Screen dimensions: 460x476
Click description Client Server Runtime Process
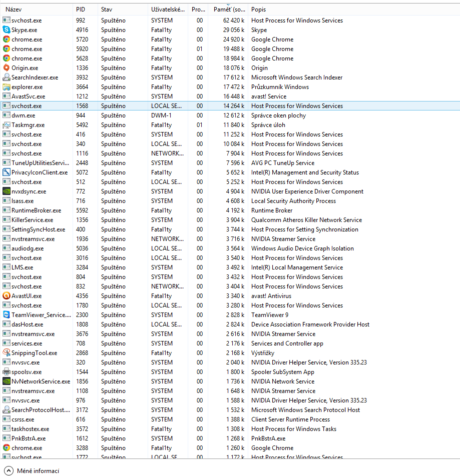tap(290, 419)
